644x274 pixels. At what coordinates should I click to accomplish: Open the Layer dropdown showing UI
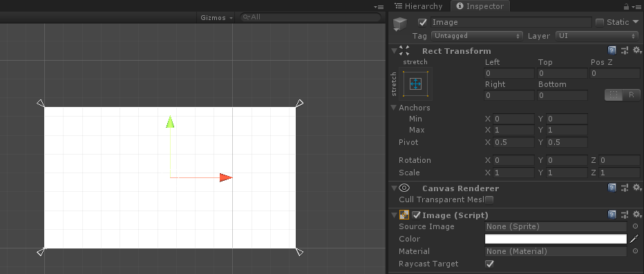click(597, 36)
